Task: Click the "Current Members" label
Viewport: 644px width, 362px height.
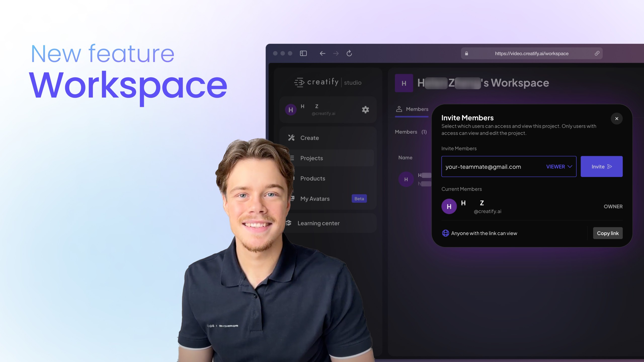Action: [462, 189]
